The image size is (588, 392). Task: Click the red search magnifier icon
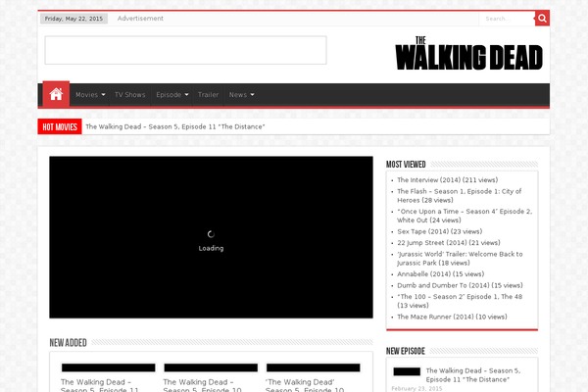coord(542,19)
